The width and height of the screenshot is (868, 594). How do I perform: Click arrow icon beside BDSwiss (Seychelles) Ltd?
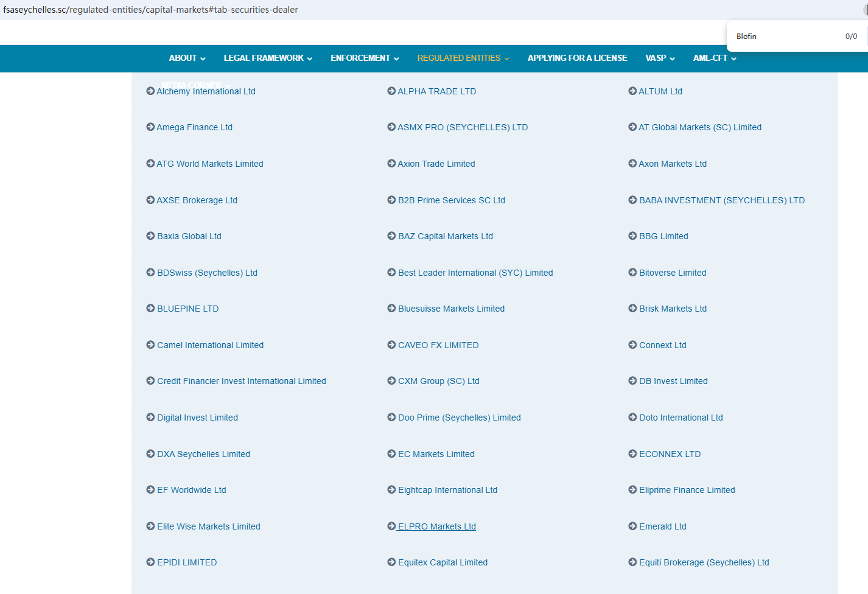point(150,272)
